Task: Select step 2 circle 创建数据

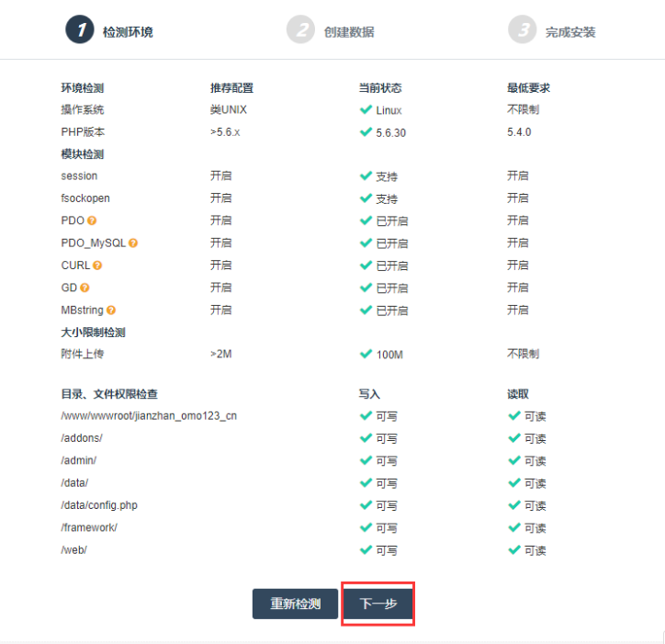Action: [300, 29]
